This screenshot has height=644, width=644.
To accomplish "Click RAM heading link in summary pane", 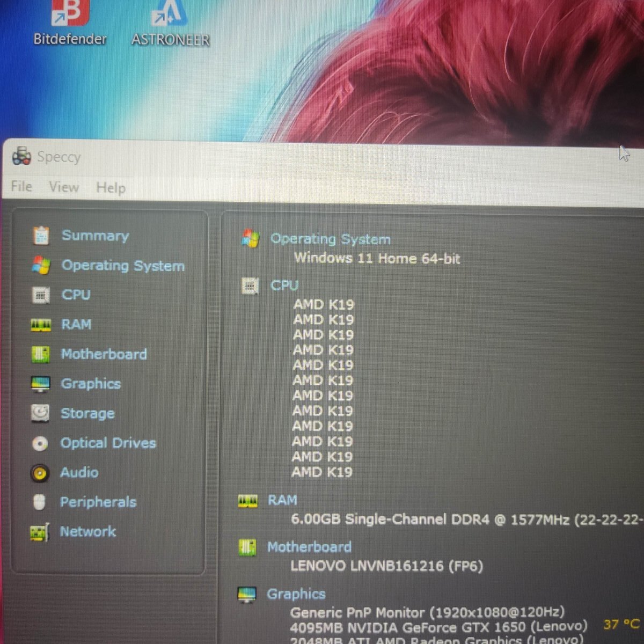I will pyautogui.click(x=282, y=500).
